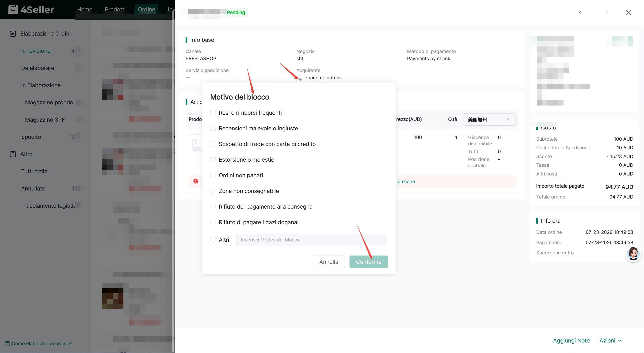
Task: Open In revisione order list
Action: (36, 51)
